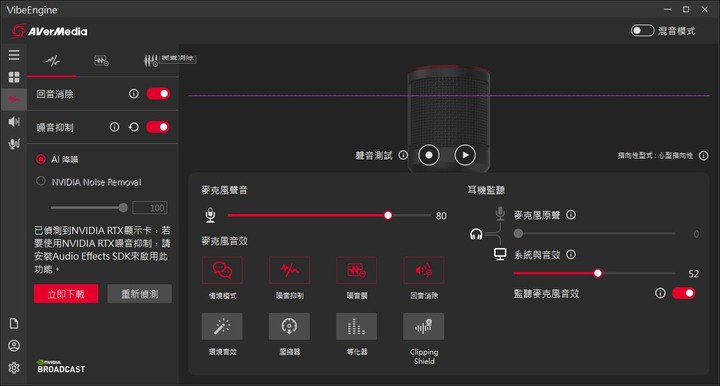The width and height of the screenshot is (720, 386).
Task: Close the VibeEngine window
Action: (705, 9)
